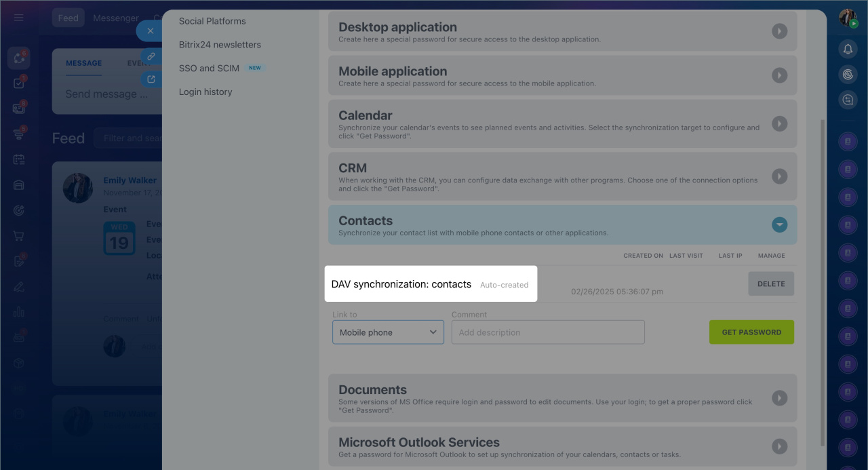This screenshot has width=868, height=470.
Task: Click the user profile avatar top right
Action: pyautogui.click(x=847, y=18)
